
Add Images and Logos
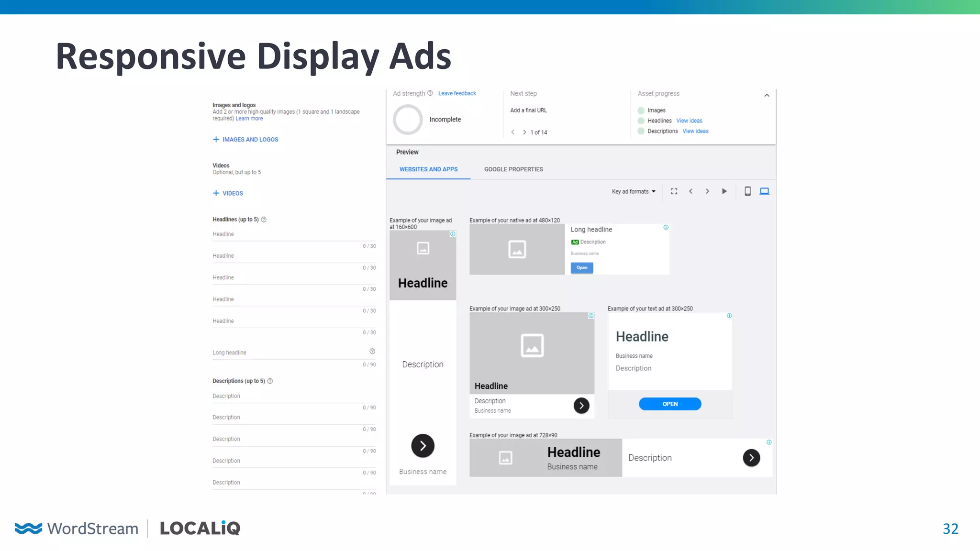click(x=245, y=139)
